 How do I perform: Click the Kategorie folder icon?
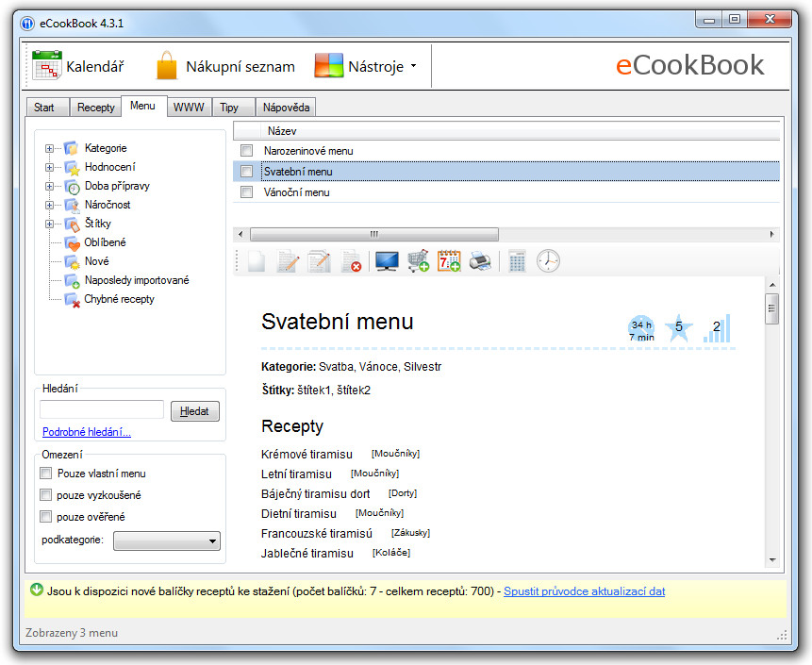(72, 149)
